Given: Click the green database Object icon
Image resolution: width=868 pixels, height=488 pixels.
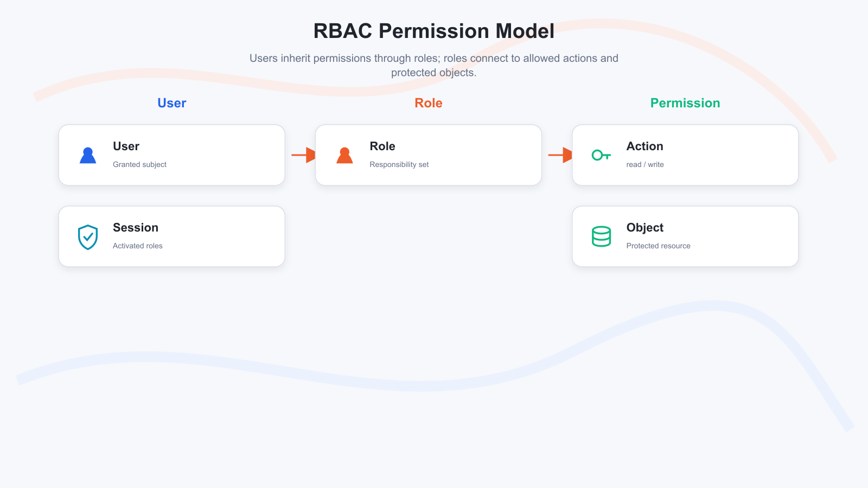Looking at the screenshot, I should pos(601,236).
